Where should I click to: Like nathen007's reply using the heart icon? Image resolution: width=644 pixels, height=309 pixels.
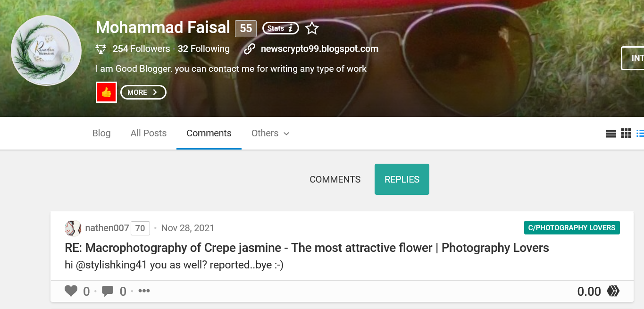(71, 291)
